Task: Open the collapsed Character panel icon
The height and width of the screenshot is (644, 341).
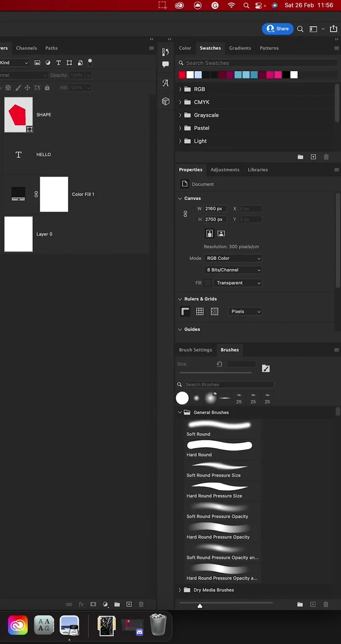Action: [166, 83]
